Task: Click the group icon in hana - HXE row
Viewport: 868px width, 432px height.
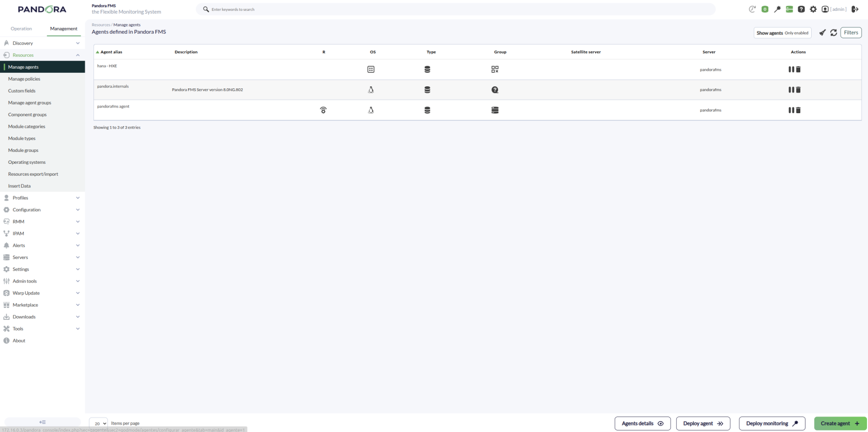Action: pos(495,69)
